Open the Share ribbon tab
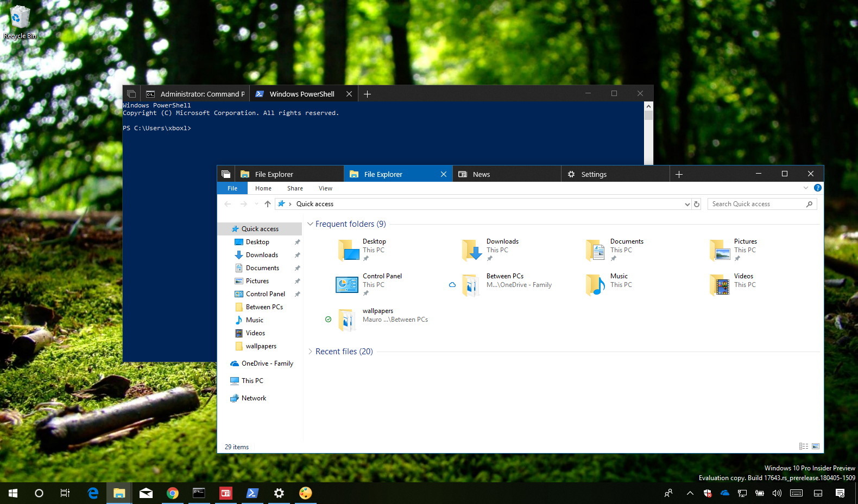The height and width of the screenshot is (504, 858). tap(295, 188)
